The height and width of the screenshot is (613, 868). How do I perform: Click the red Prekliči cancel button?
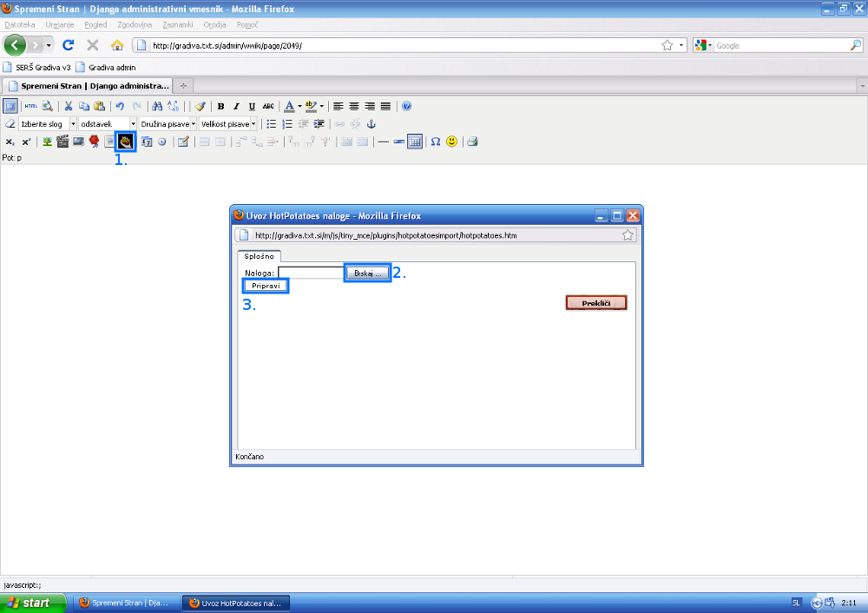(596, 303)
